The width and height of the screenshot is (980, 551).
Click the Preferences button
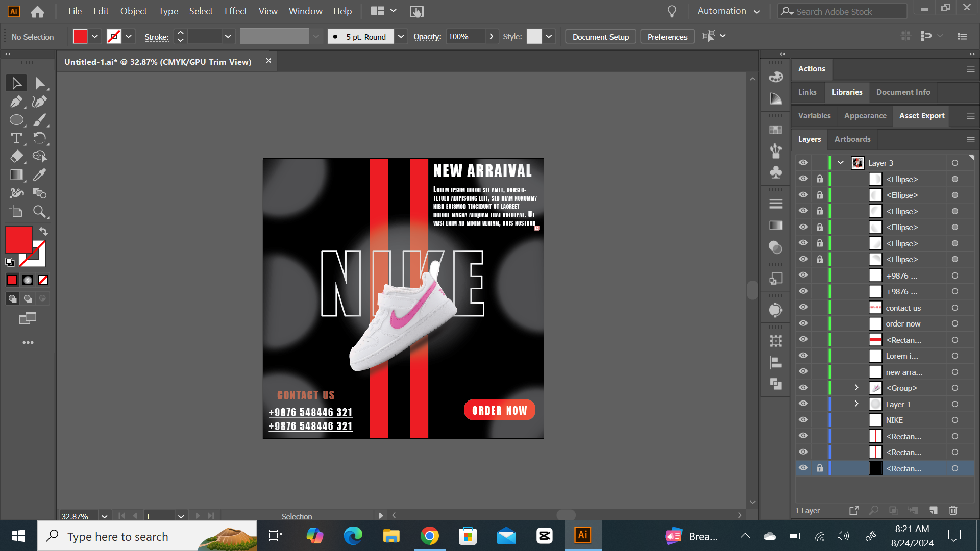[667, 37]
